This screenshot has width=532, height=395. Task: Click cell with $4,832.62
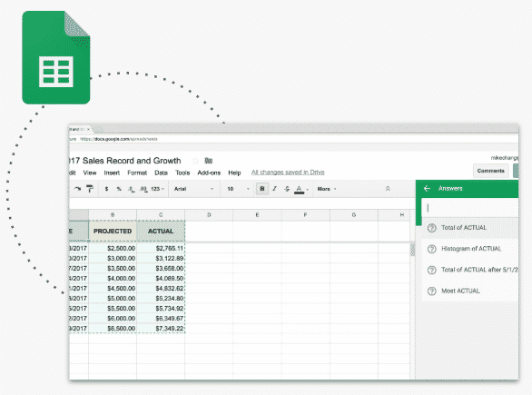pyautogui.click(x=161, y=289)
